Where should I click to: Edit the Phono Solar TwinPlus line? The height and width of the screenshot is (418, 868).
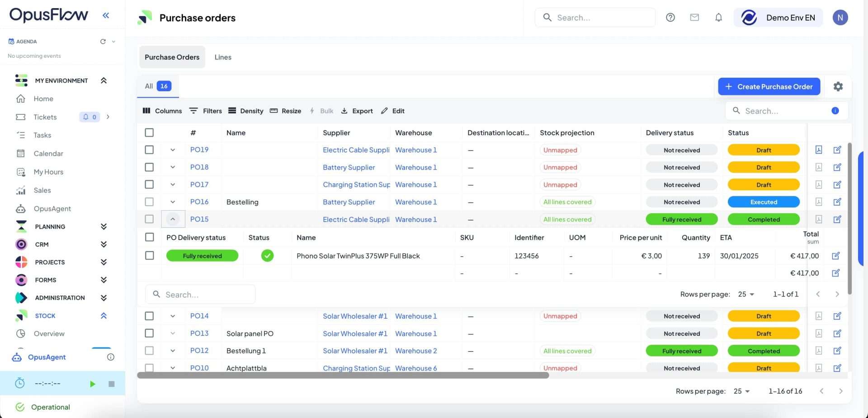click(836, 256)
